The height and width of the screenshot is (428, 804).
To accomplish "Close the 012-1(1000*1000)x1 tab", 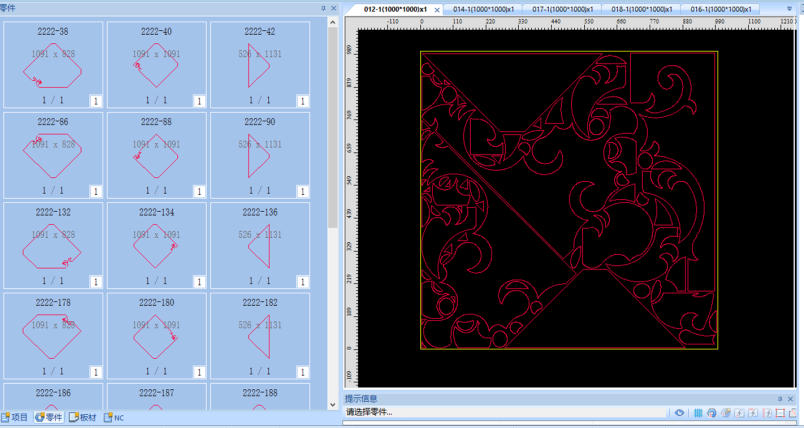I will point(437,10).
